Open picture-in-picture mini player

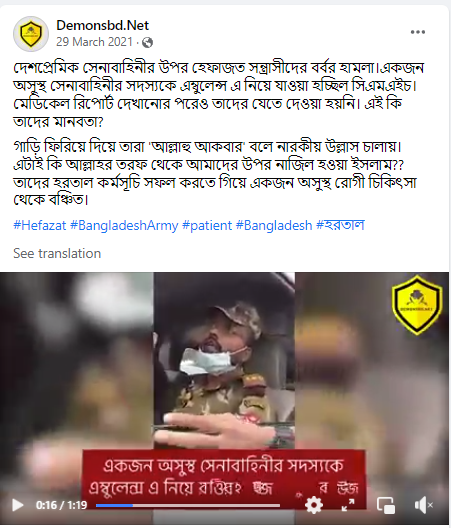pos(386,505)
